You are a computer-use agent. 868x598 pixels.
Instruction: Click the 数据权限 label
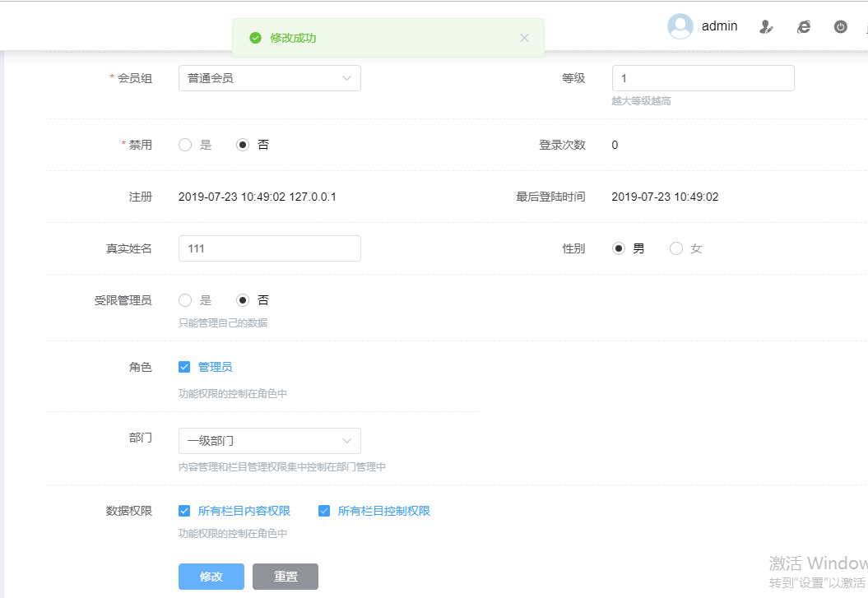coord(128,511)
